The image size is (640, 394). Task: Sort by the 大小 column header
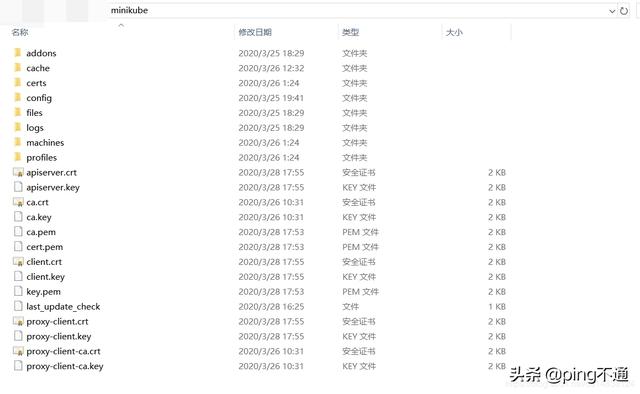point(454,32)
